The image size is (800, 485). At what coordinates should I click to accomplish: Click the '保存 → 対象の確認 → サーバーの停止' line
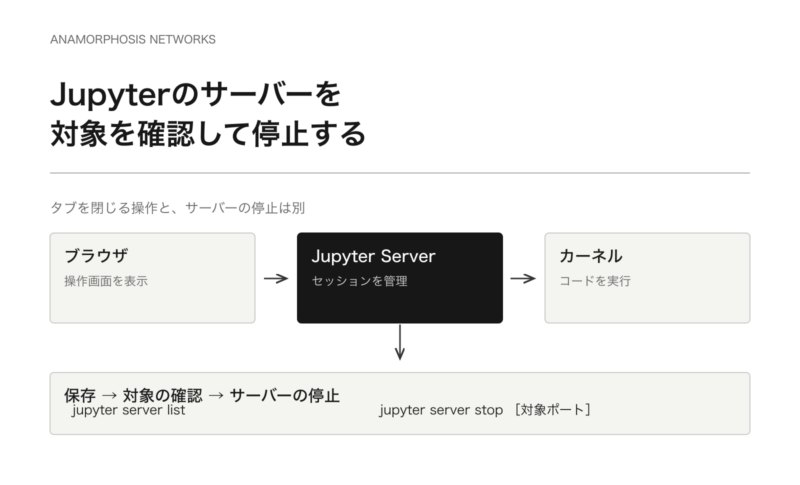click(x=202, y=395)
